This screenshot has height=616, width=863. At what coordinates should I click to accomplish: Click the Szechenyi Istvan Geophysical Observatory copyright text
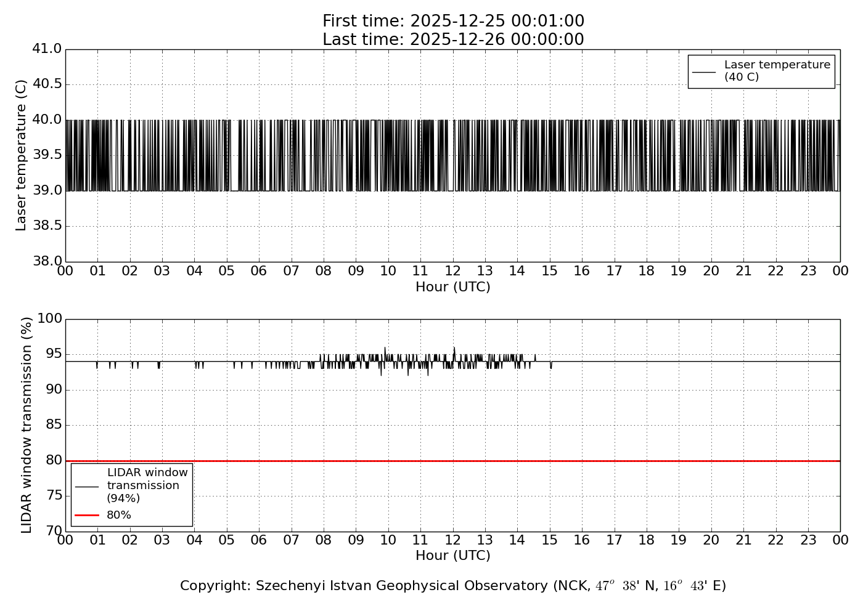(453, 586)
